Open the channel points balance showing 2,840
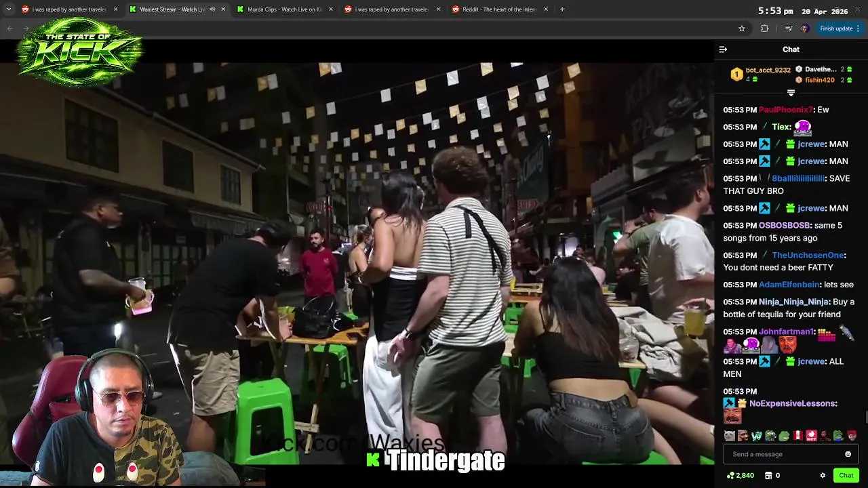Image resolution: width=868 pixels, height=488 pixels. point(741,476)
